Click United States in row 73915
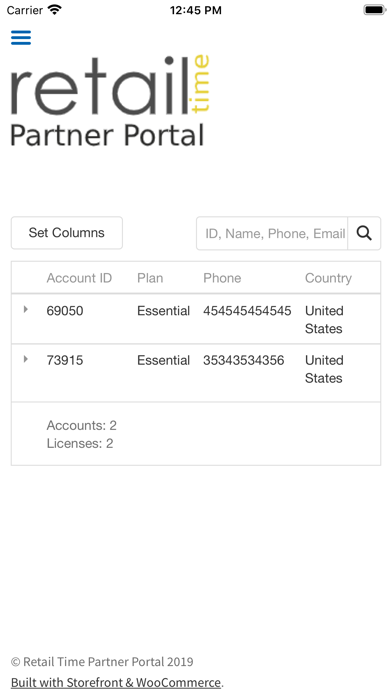 tap(324, 369)
